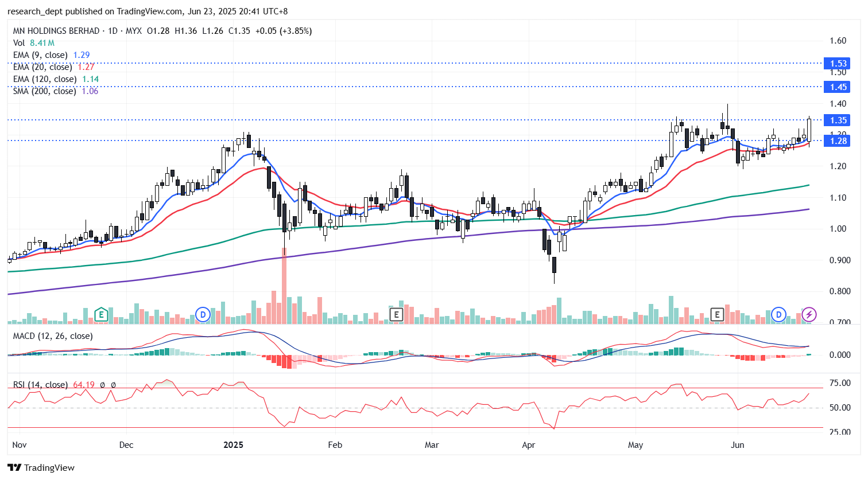Click the purple lightning bolt icon
The width and height of the screenshot is (868, 480).
click(x=809, y=314)
